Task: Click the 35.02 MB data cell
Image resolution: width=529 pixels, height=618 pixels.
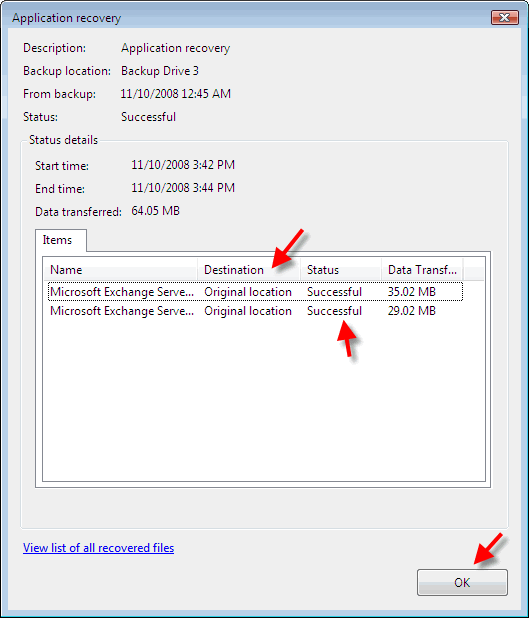Action: pos(412,292)
